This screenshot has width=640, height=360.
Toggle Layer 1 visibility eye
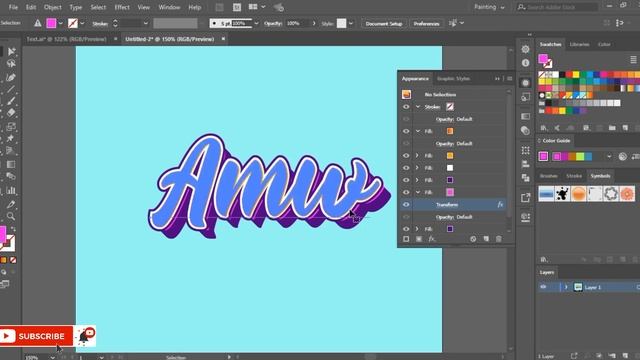tap(543, 287)
